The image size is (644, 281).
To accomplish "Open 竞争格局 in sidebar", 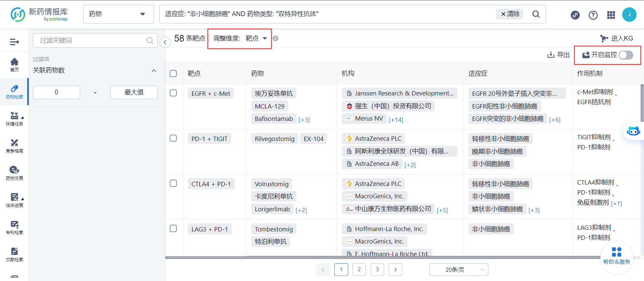I will (14, 146).
